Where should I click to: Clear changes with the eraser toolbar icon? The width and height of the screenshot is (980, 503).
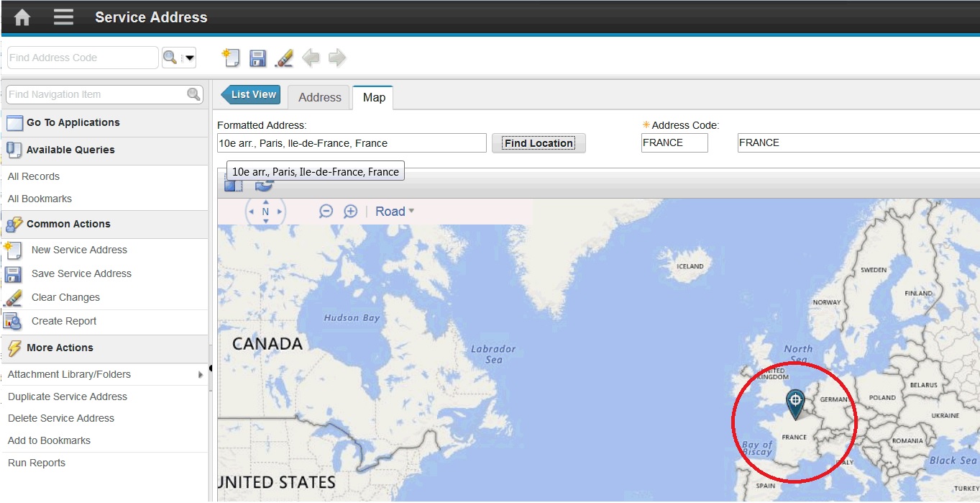pos(283,58)
